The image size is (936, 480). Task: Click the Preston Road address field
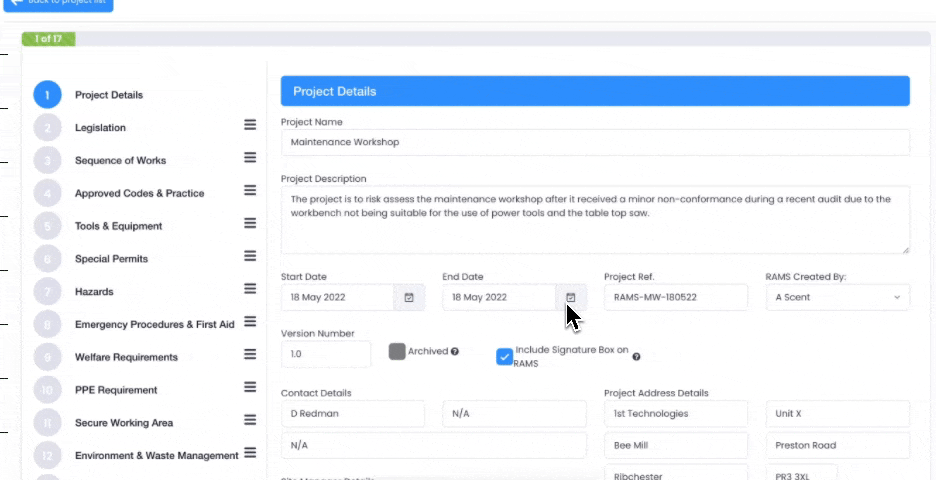(x=838, y=445)
